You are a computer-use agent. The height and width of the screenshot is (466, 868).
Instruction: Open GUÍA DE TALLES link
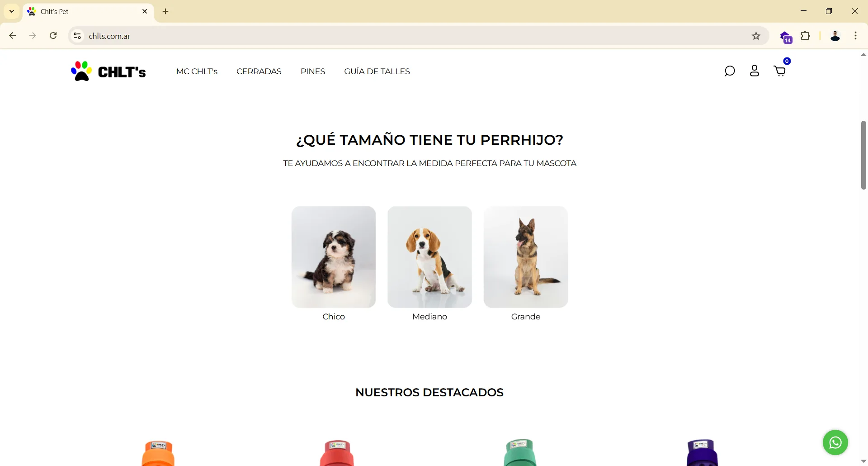377,71
